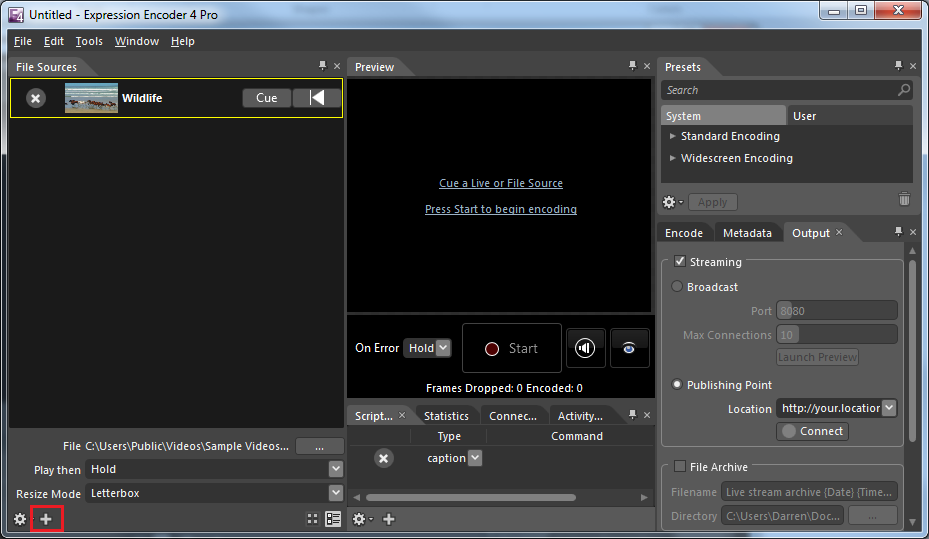Viewport: 929px width, 539px height.
Task: Click the Start encoding button
Action: click(512, 348)
